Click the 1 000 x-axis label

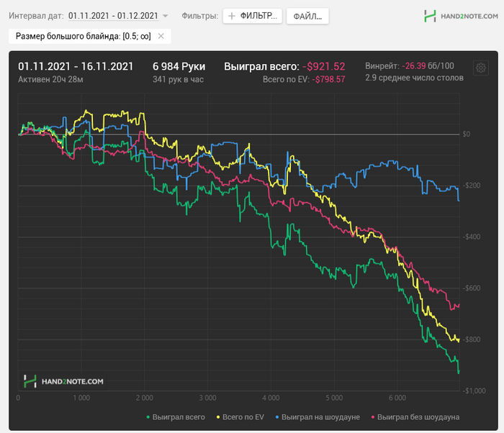(81, 398)
